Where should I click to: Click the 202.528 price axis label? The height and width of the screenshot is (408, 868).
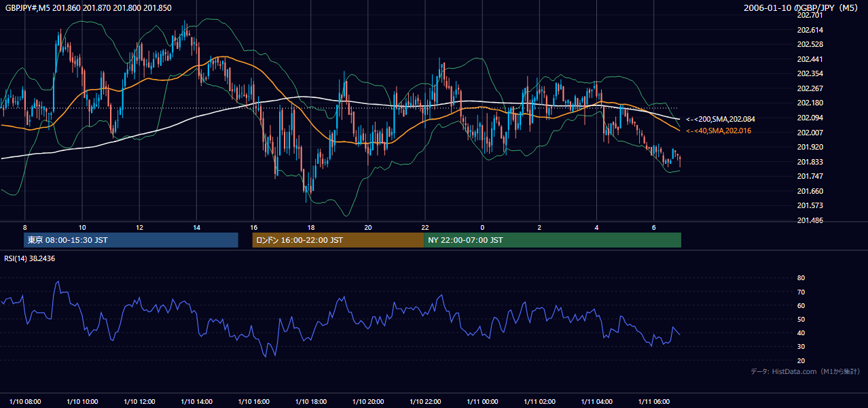tap(810, 44)
